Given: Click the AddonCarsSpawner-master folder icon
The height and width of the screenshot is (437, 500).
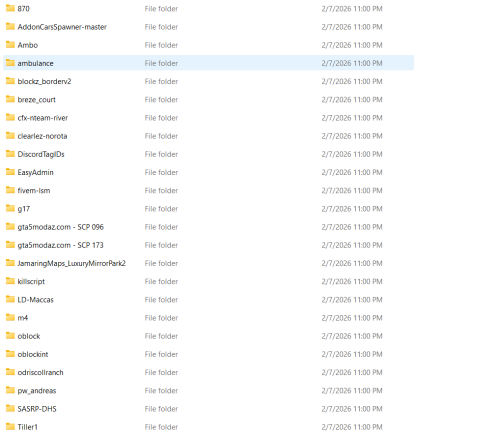Looking at the screenshot, I should 10,26.
